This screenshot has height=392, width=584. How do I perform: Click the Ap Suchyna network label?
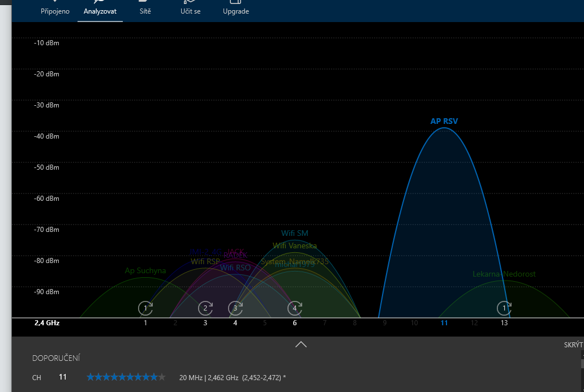pyautogui.click(x=145, y=270)
